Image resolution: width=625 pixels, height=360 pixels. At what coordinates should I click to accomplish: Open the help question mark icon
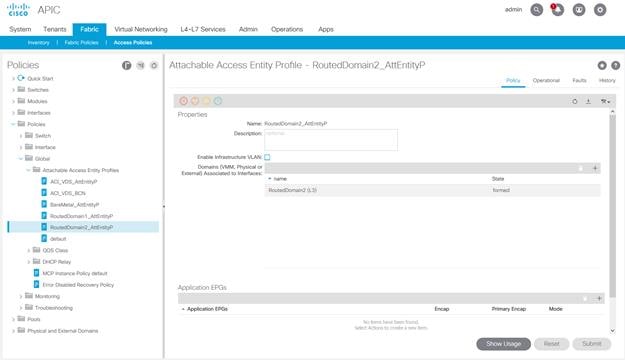pyautogui.click(x=615, y=65)
